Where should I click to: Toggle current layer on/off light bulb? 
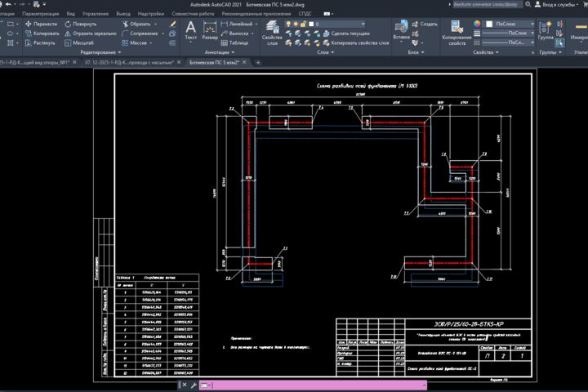click(288, 24)
